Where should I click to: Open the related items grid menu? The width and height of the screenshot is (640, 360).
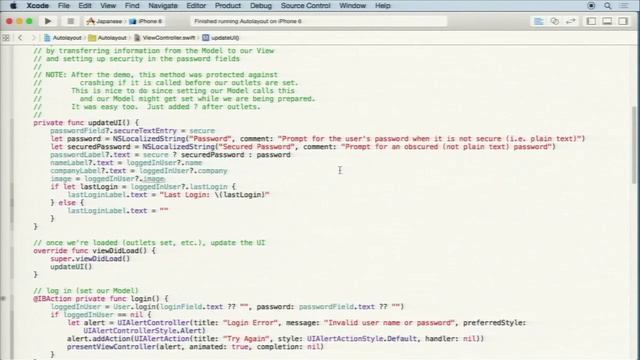(x=6, y=38)
